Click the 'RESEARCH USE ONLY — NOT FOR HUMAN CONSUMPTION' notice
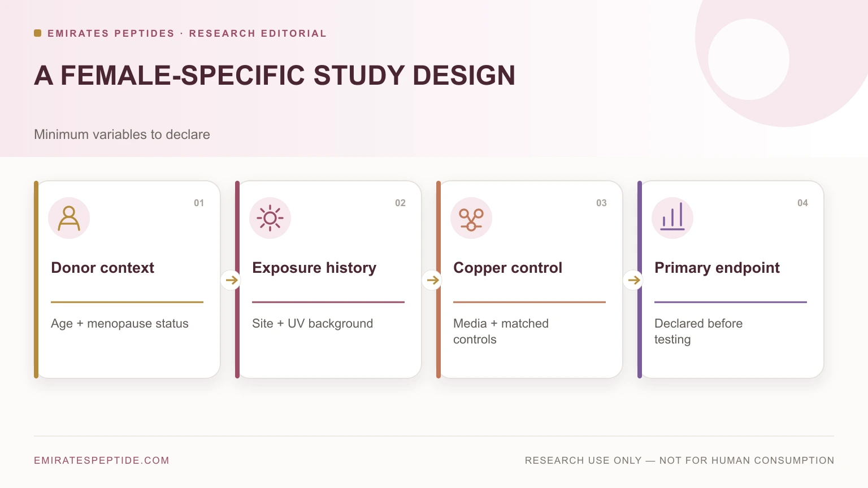Screen dimensions: 868x488 pos(679,460)
